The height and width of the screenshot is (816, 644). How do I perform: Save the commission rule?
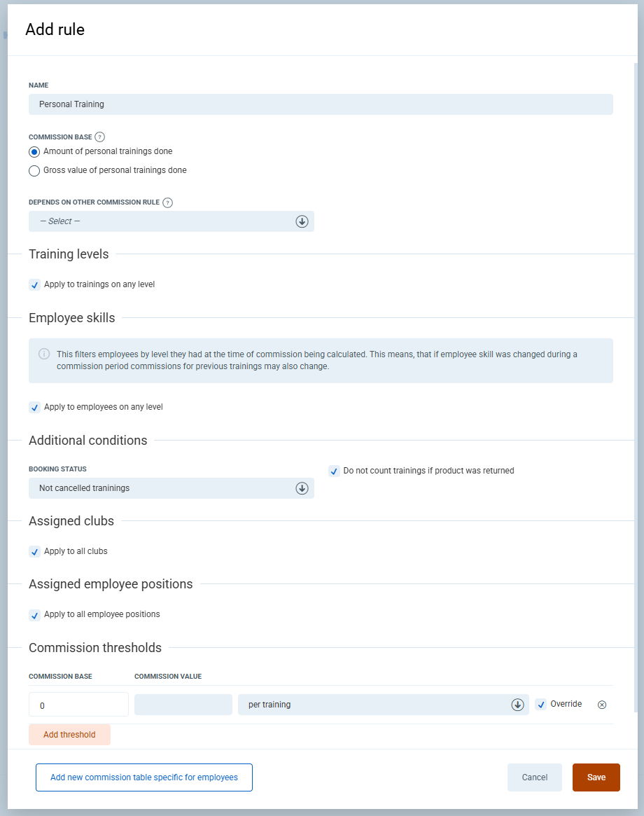click(596, 777)
